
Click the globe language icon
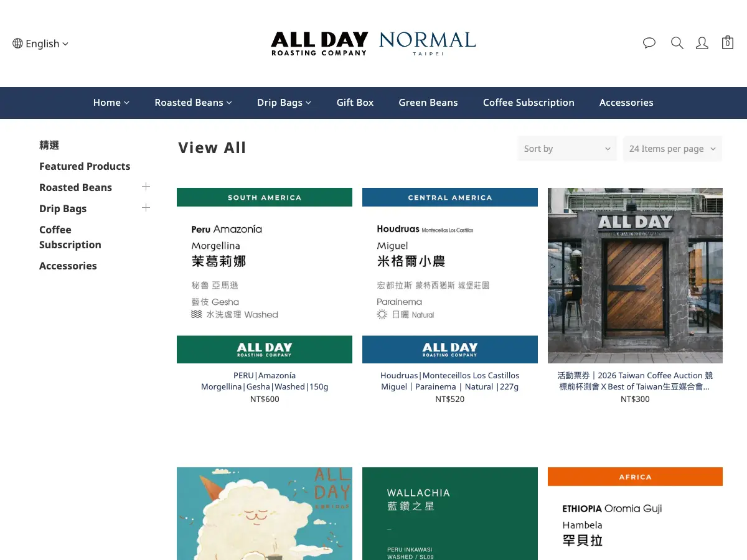pos(17,44)
